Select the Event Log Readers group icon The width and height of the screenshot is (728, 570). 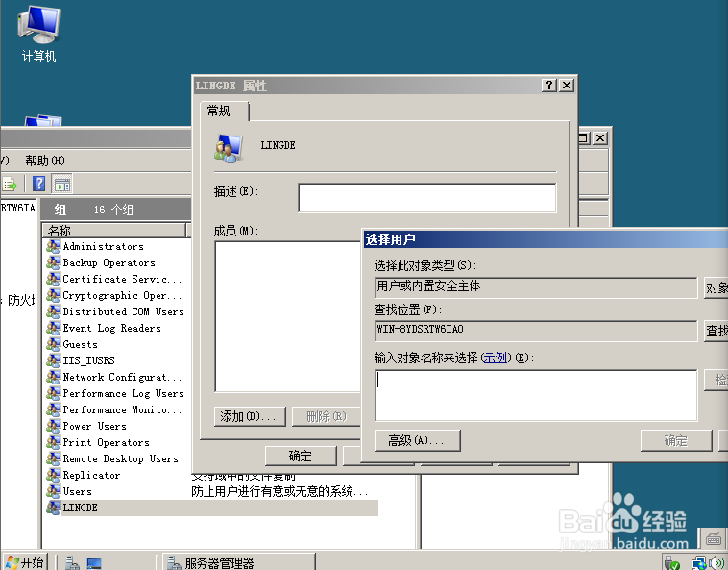coord(54,328)
